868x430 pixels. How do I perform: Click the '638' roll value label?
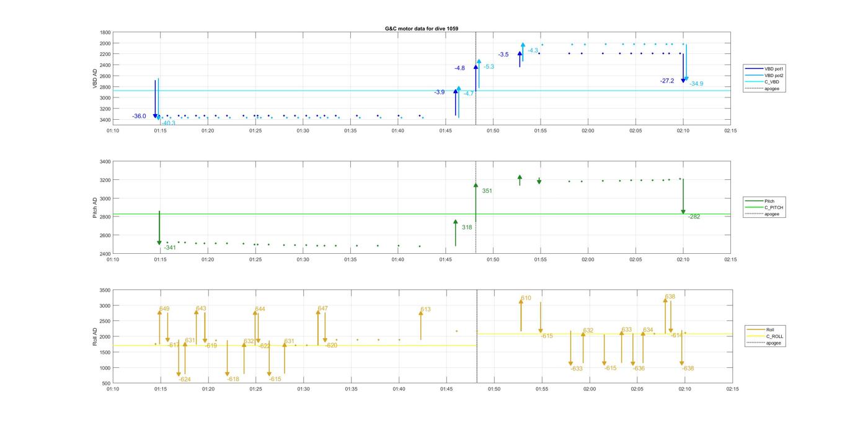670,297
